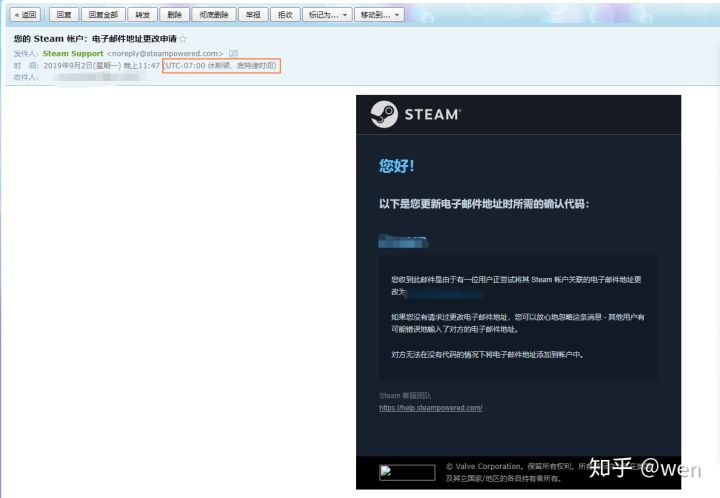Click the broken Valve logo image in footer
This screenshot has width=720, height=498.
click(x=407, y=472)
